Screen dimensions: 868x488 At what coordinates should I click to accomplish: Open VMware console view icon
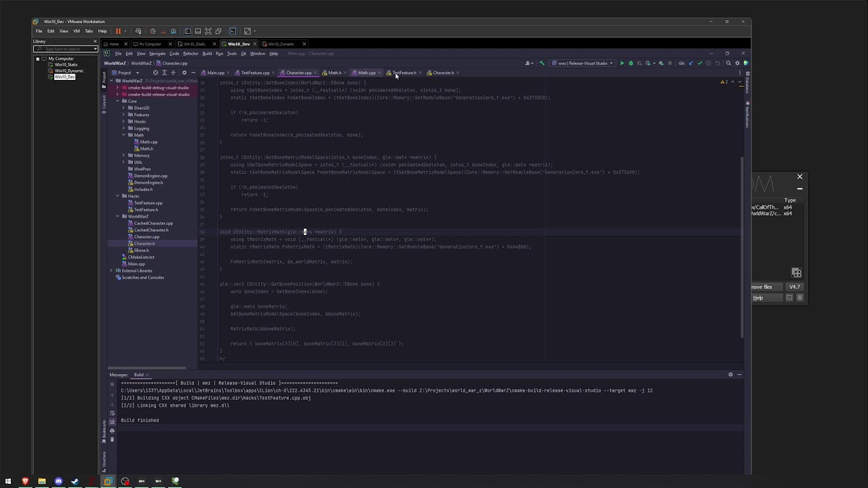pyautogui.click(x=233, y=30)
